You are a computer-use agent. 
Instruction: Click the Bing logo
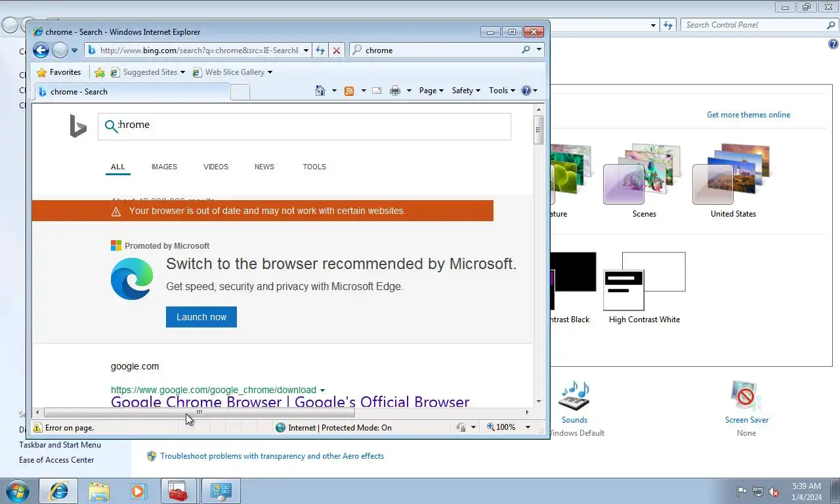point(78,126)
